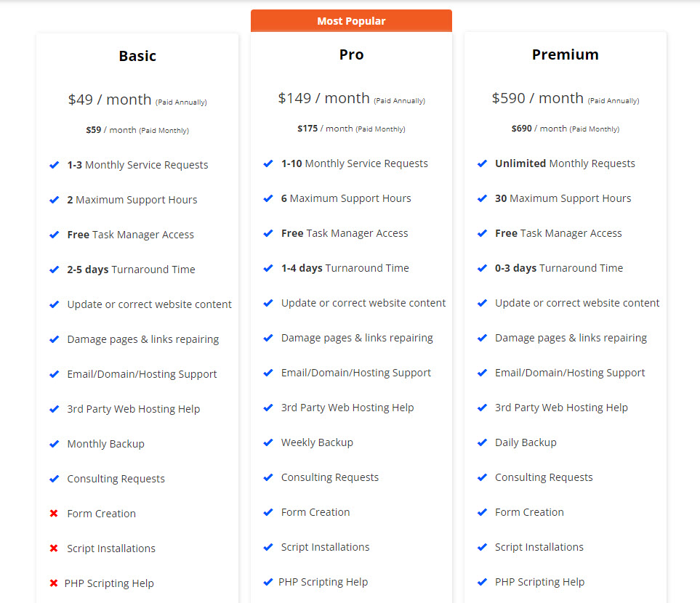Click the checkmark beside Pro Form Creation
This screenshot has width=700, height=603.
click(267, 512)
